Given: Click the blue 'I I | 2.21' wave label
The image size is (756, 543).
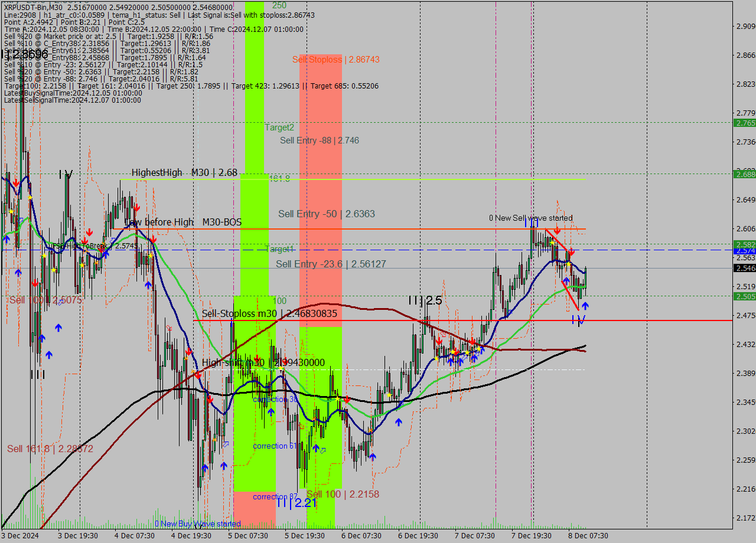Looking at the screenshot, I should (x=296, y=503).
